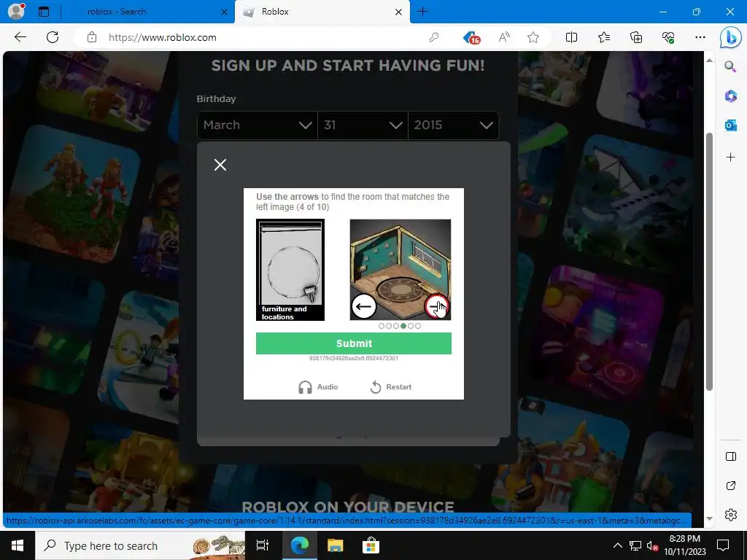Viewport: 747px width, 560px height.
Task: Click scrollbar up arrow
Action: click(709, 60)
